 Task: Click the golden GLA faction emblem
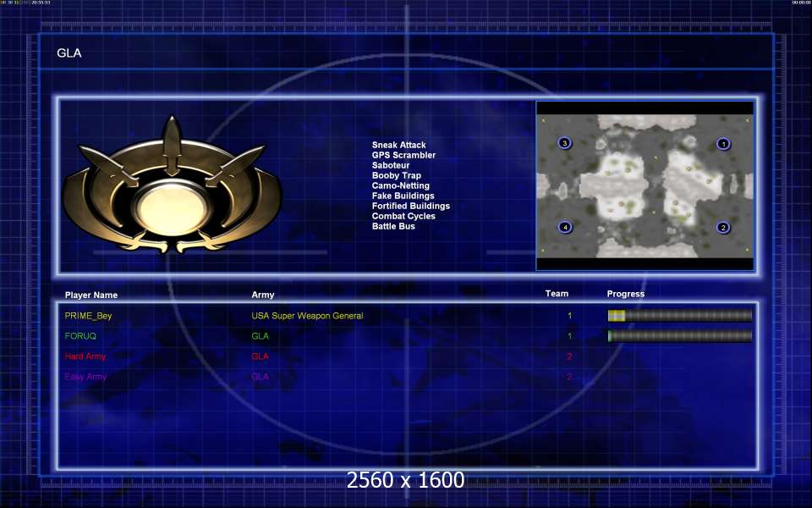pos(172,185)
